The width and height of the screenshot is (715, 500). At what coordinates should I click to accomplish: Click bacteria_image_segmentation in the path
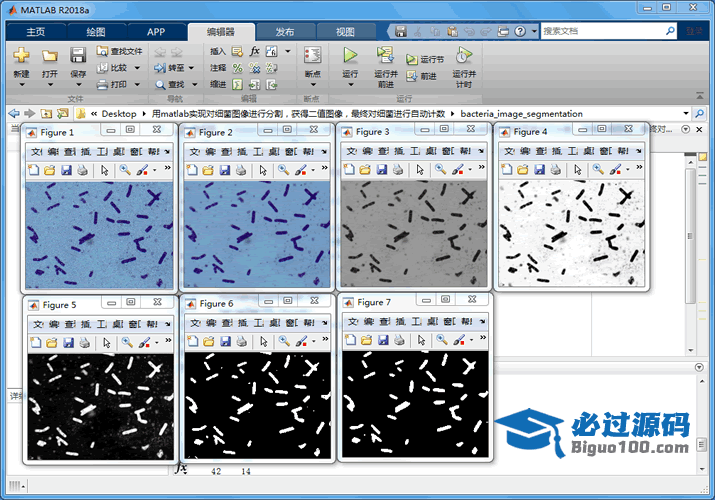[521, 113]
